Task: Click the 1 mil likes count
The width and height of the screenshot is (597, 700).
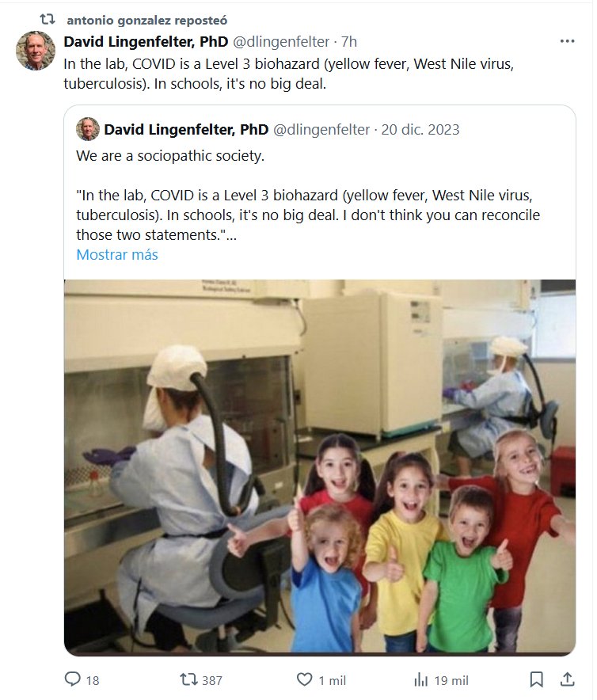Action: [x=332, y=680]
